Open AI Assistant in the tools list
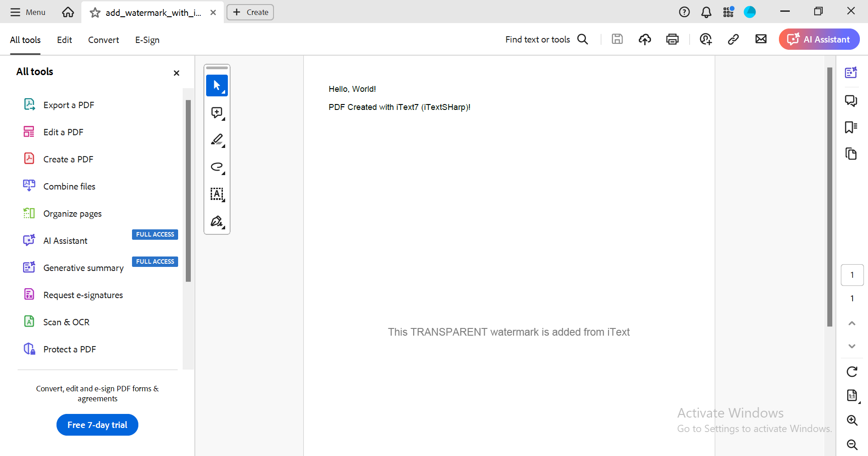Image resolution: width=868 pixels, height=456 pixels. click(55, 240)
